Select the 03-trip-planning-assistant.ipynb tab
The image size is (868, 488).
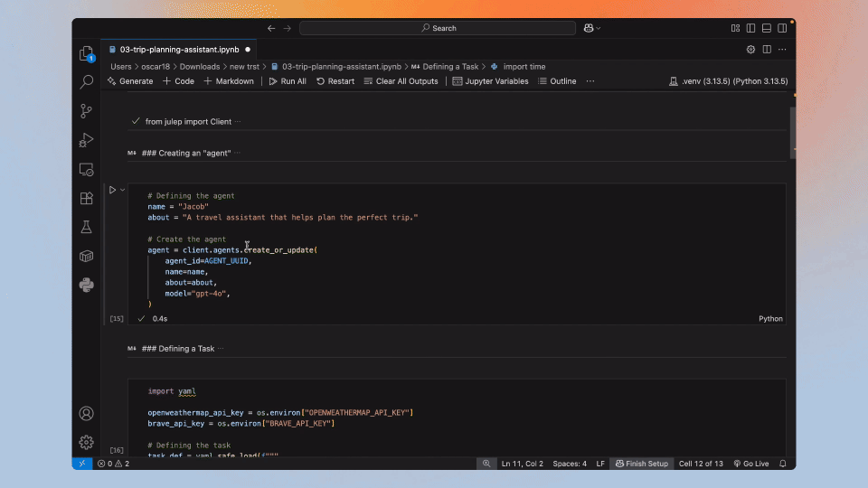(x=179, y=49)
